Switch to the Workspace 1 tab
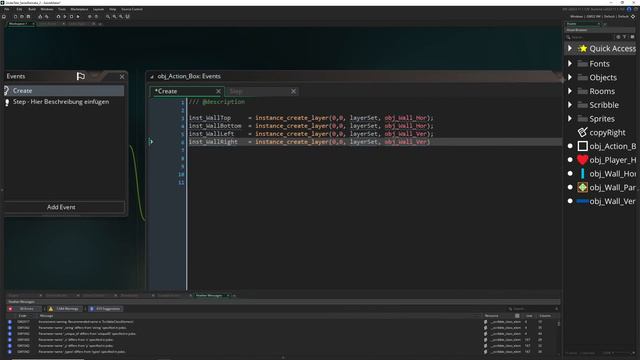The image size is (640, 360). [18, 24]
